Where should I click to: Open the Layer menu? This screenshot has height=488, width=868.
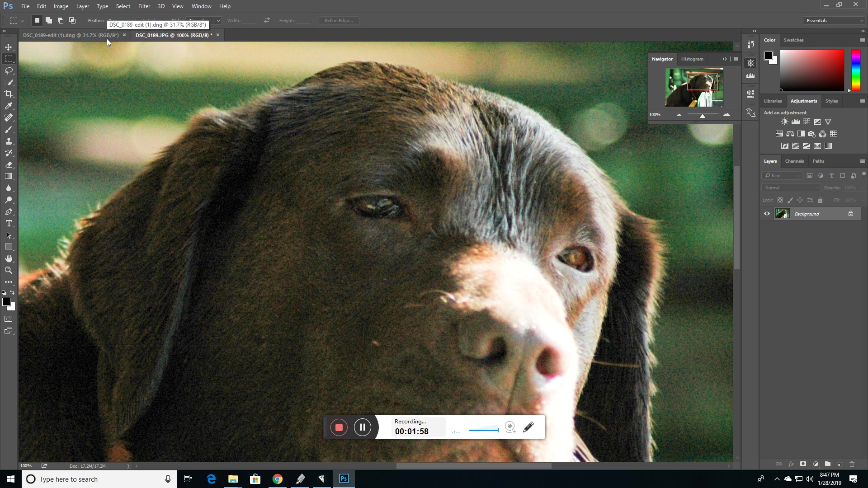click(x=83, y=6)
